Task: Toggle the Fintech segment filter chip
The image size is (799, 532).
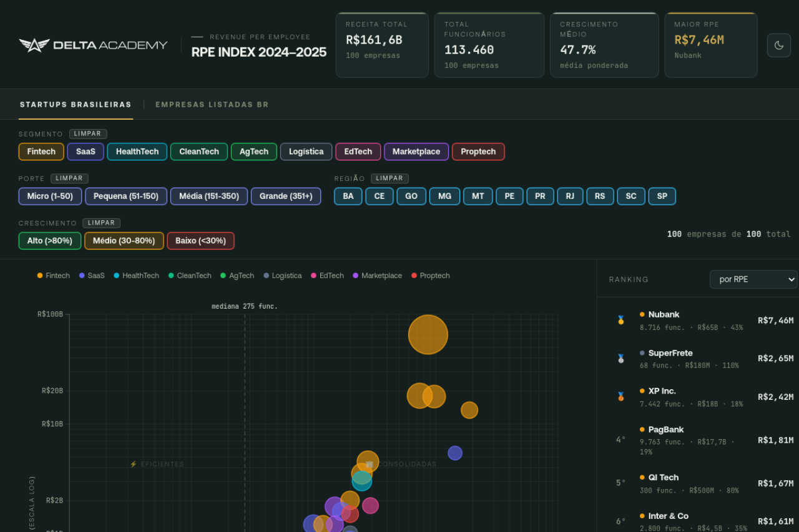Action: pos(41,152)
